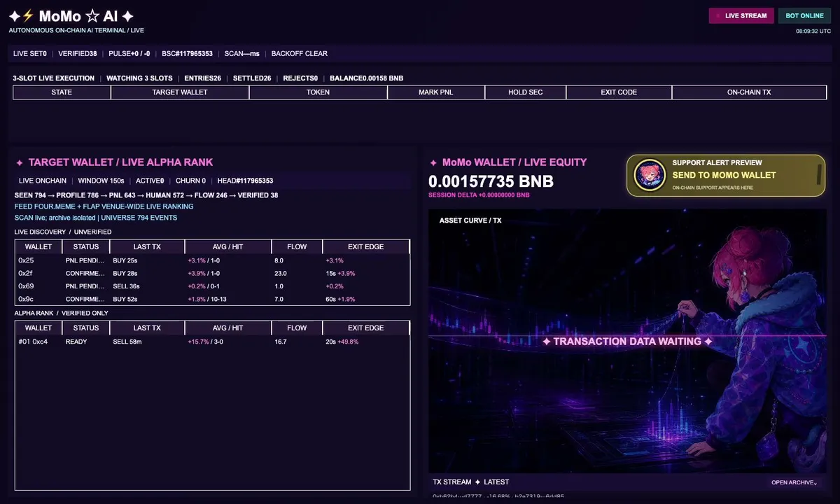Click the HOLD SEC column header
The image size is (840, 504).
(525, 92)
